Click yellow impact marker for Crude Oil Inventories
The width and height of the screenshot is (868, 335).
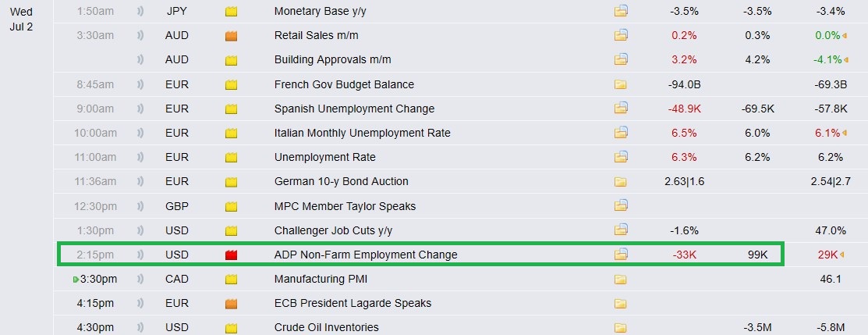coord(231,327)
